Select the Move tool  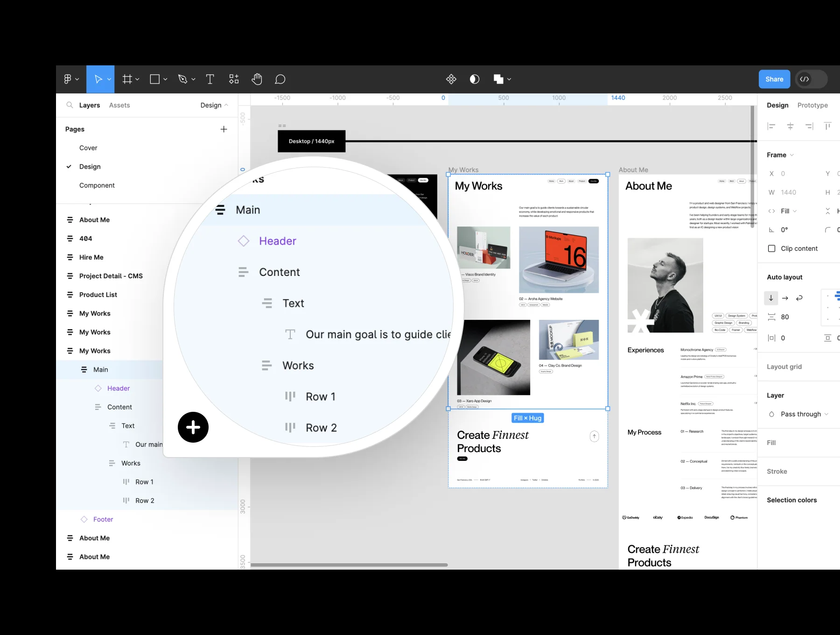click(98, 79)
